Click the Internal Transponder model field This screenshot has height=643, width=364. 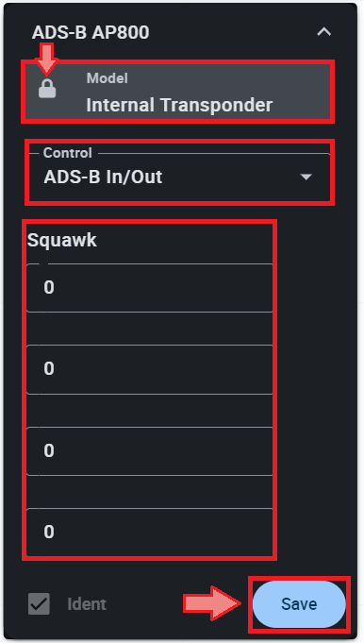point(177,92)
